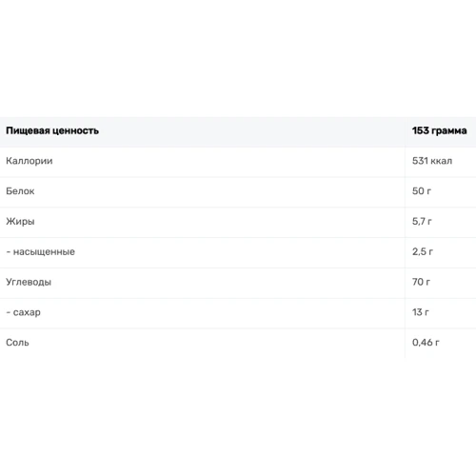Click the '0,46 г' salt value

point(426,343)
